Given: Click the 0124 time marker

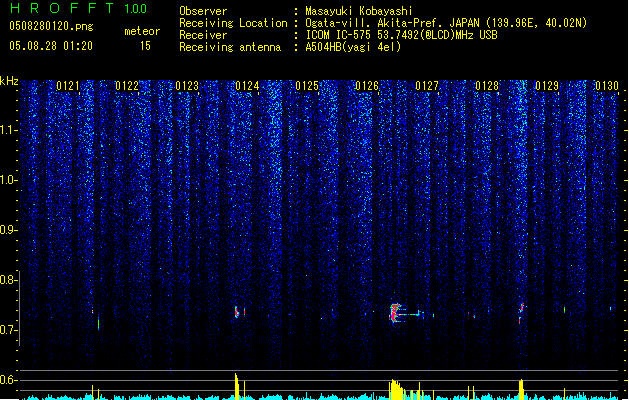Looking at the screenshot, I should (248, 86).
